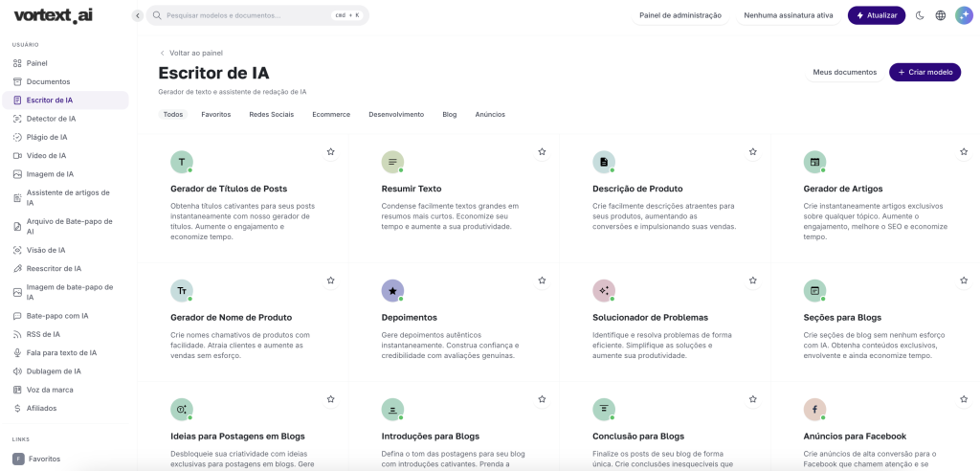Star the Descrição de Produto card
Image resolution: width=980 pixels, height=471 pixels.
click(x=752, y=152)
